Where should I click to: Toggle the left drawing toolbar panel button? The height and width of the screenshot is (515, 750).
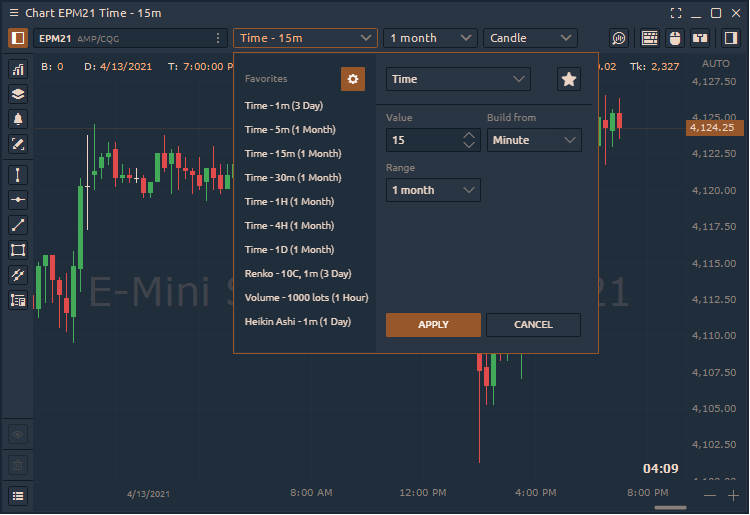tap(18, 38)
